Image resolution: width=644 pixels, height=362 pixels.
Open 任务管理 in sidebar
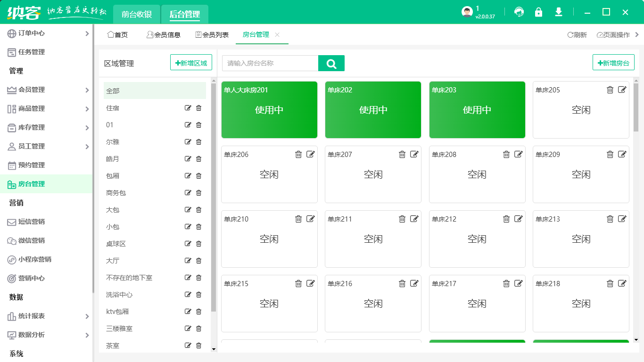[46, 52]
